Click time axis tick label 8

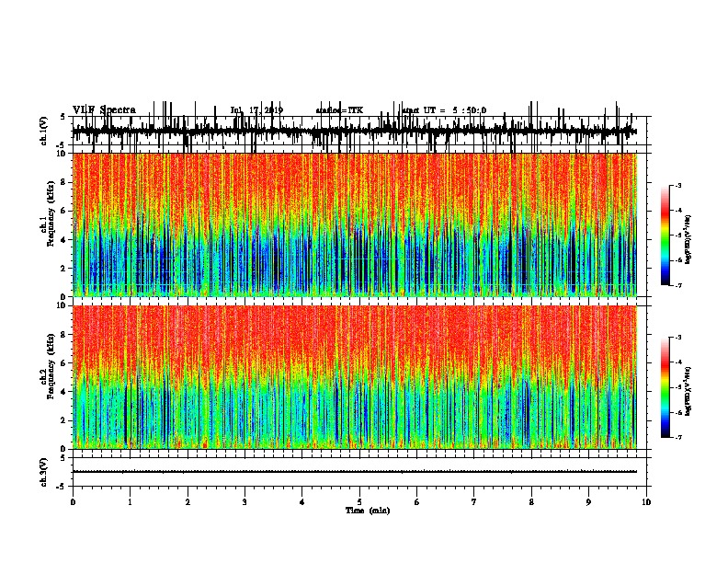tap(531, 502)
